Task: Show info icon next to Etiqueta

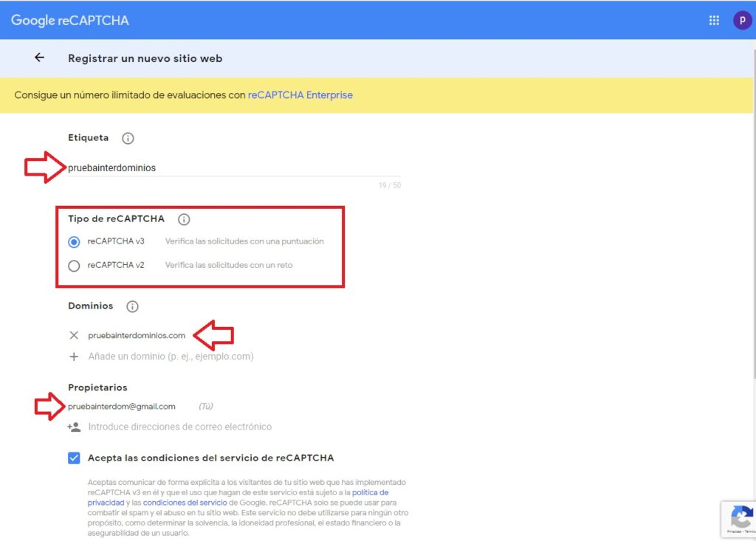Action: 128,138
